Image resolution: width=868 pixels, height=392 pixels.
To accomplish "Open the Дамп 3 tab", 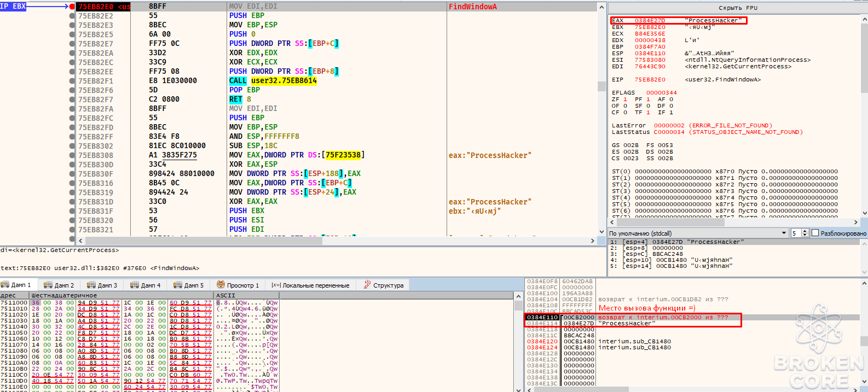I will pyautogui.click(x=102, y=285).
